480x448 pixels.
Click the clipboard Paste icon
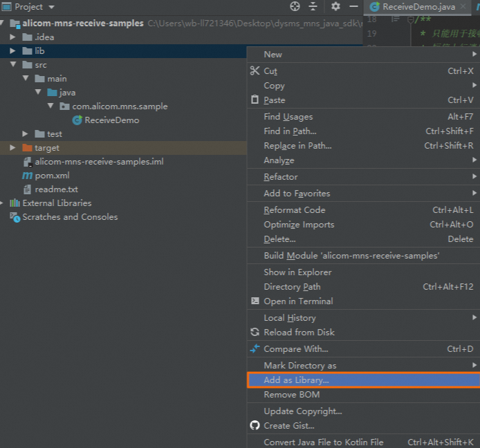coord(255,100)
